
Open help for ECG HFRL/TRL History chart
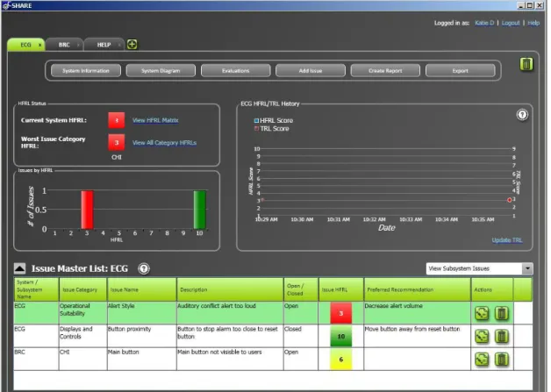coord(522,115)
